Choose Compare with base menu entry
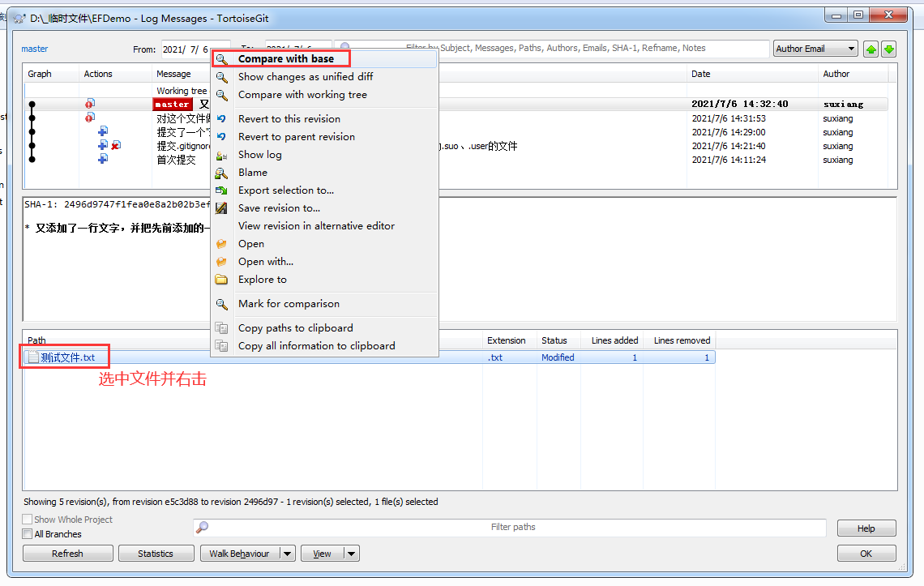The height and width of the screenshot is (586, 924). coord(285,59)
